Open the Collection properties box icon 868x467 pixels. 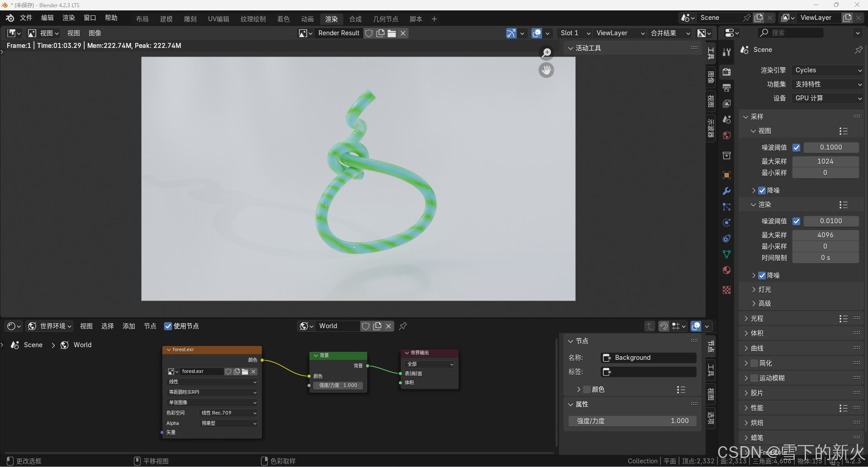click(x=726, y=156)
